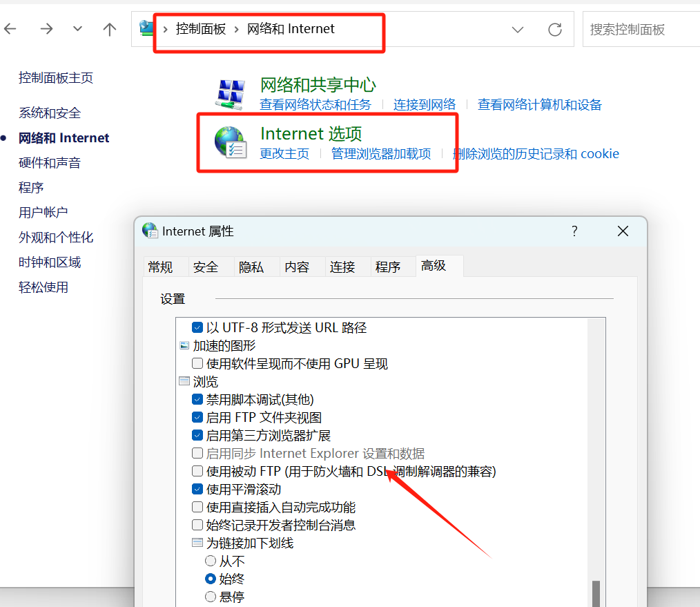The image size is (700, 607).
Task: Open 网络和共享中心 heading link
Action: (x=318, y=84)
